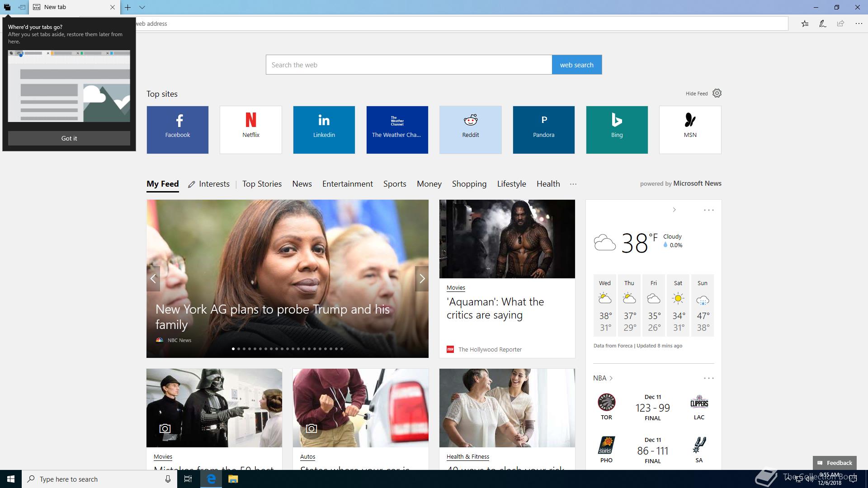Image resolution: width=868 pixels, height=488 pixels.
Task: Select the Sun forecast column
Action: (x=703, y=305)
